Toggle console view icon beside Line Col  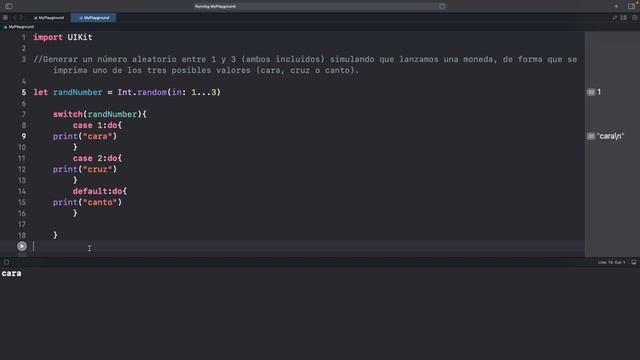coord(634,262)
